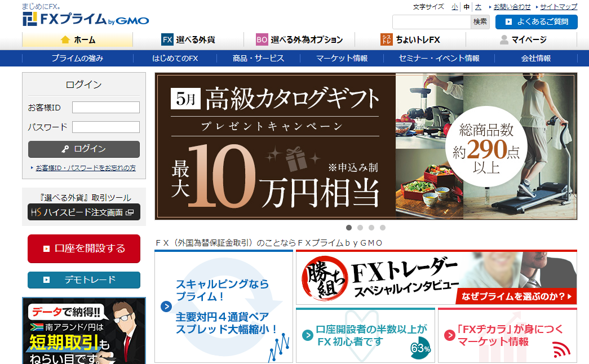This screenshot has height=364, width=589.
Task: Click the teal arrow on 口座開設者 panel
Action: point(308,335)
